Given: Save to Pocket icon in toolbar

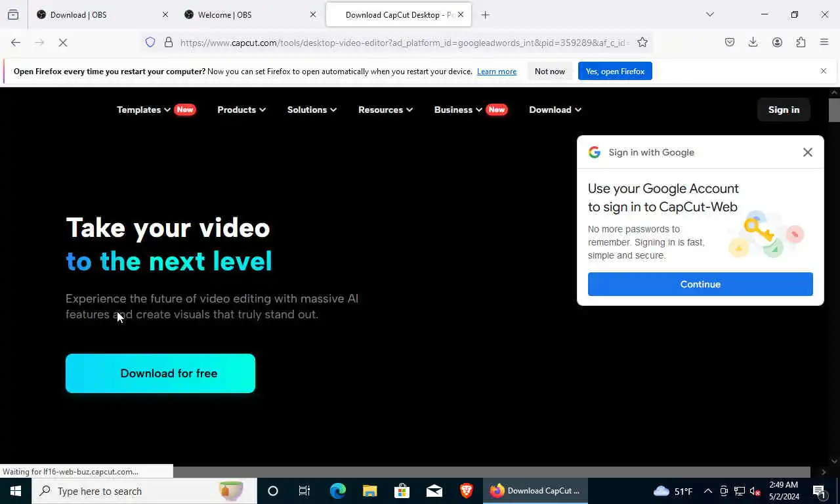Looking at the screenshot, I should coord(730,43).
